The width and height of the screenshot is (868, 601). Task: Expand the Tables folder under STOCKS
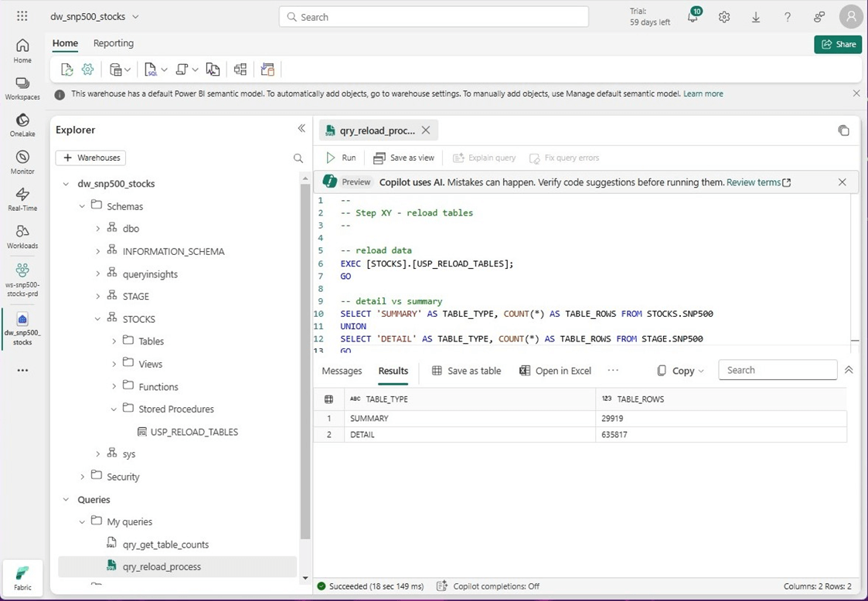click(114, 341)
